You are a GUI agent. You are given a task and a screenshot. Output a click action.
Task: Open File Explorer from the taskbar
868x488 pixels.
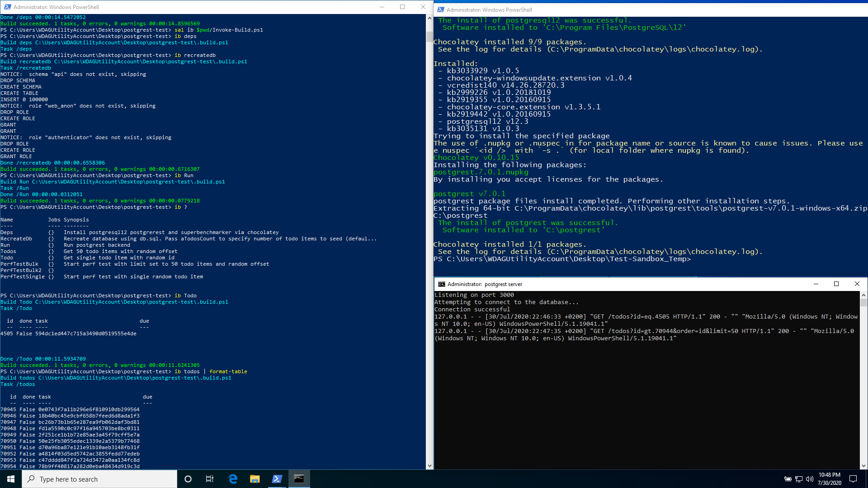click(x=255, y=479)
